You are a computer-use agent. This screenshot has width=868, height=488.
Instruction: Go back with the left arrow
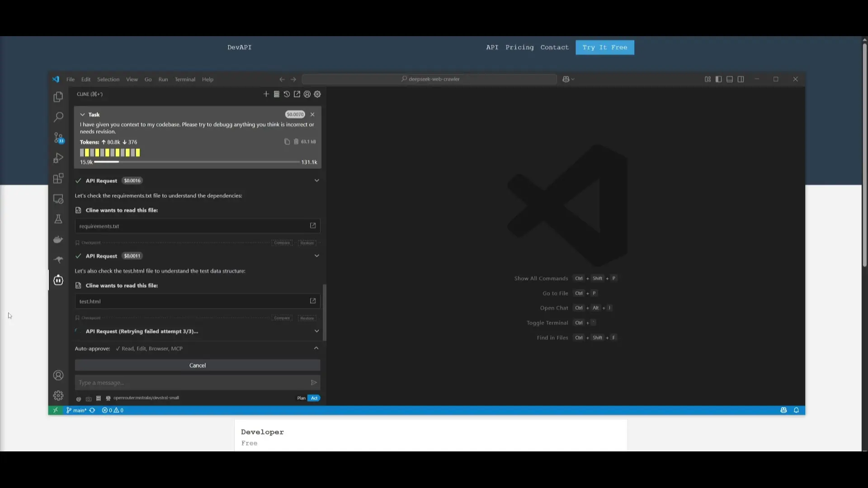tap(282, 80)
